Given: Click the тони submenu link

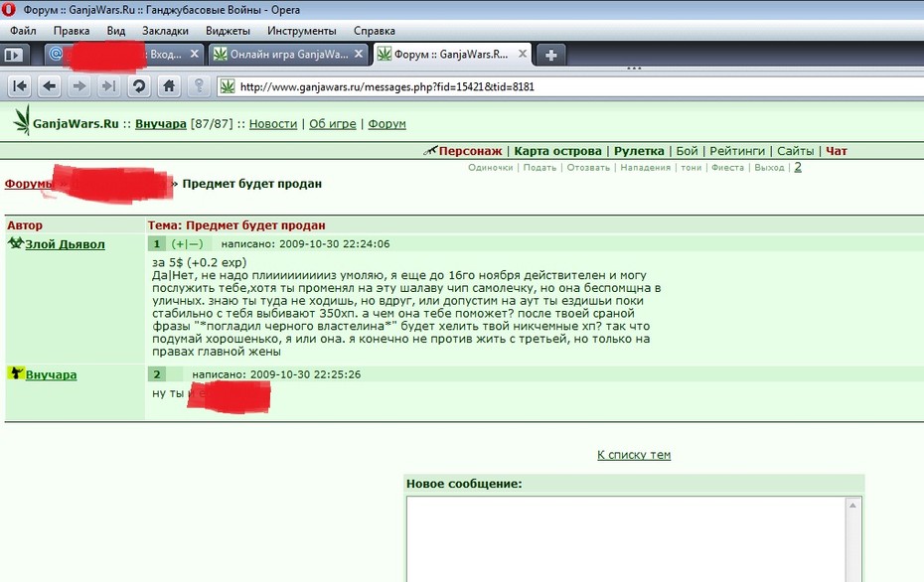Looking at the screenshot, I should 692,167.
